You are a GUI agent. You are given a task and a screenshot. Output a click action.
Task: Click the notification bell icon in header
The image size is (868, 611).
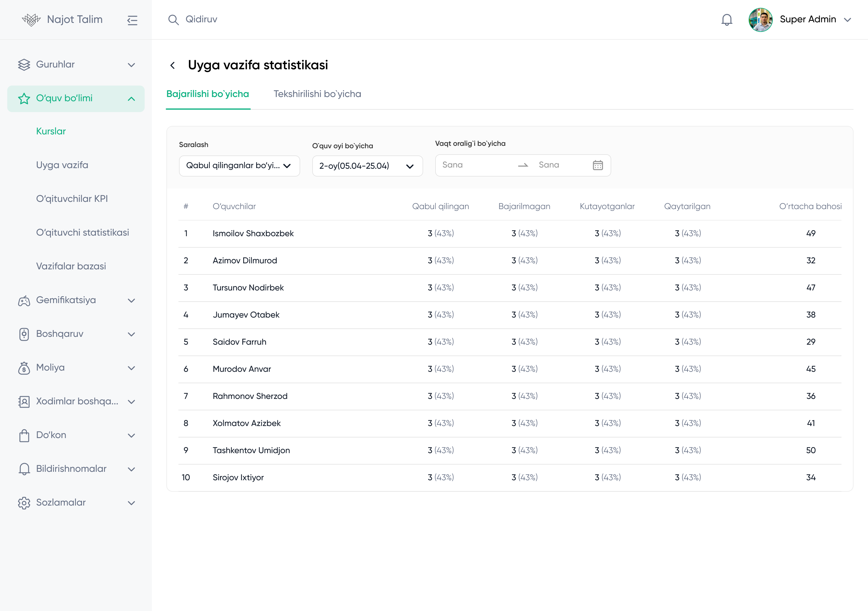coord(726,20)
